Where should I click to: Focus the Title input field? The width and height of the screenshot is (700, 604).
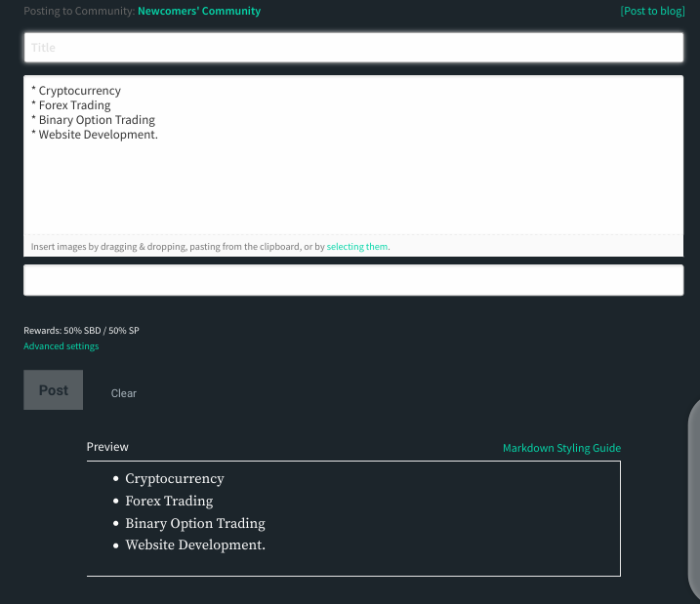click(x=353, y=47)
